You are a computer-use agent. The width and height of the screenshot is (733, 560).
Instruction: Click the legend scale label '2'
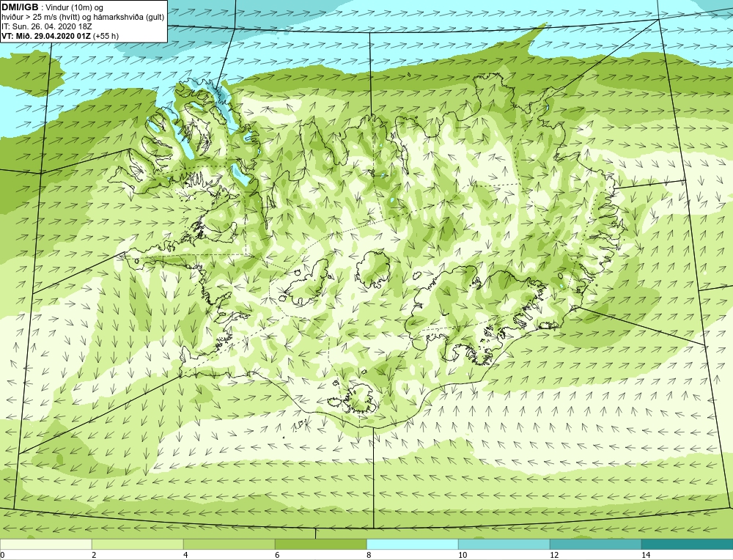point(94,555)
